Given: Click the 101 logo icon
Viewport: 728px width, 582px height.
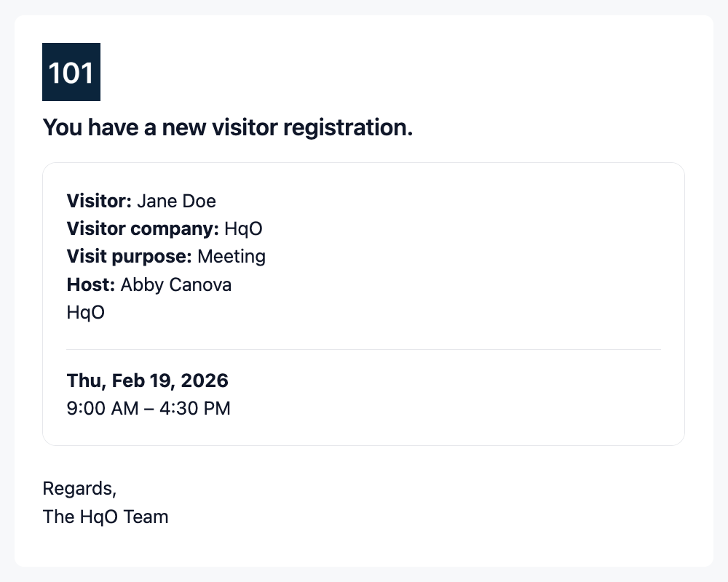Looking at the screenshot, I should click(x=71, y=72).
